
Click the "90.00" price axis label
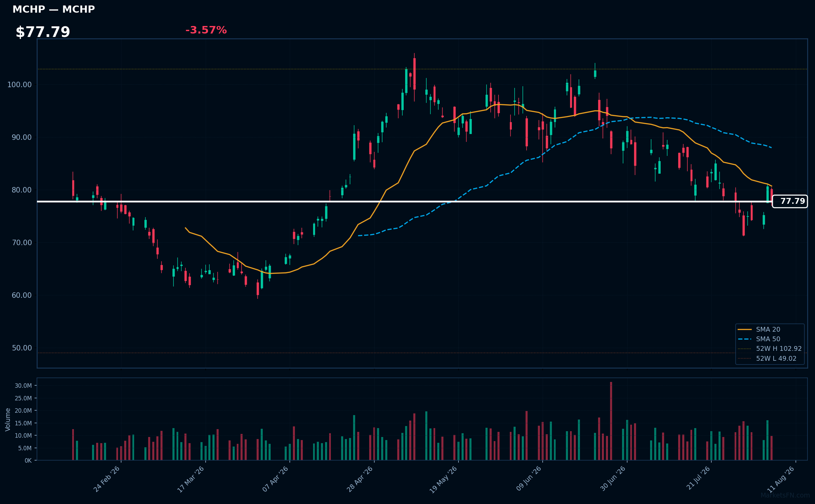22,137
